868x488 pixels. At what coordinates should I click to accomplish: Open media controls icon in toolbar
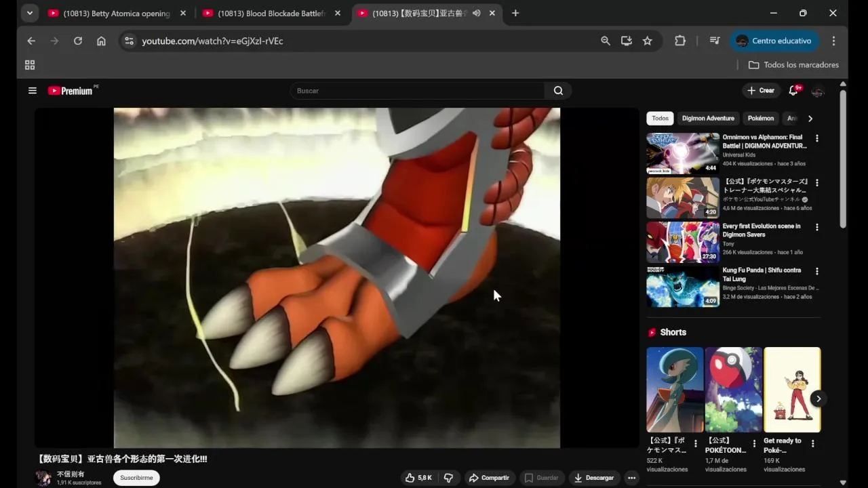pyautogui.click(x=715, y=41)
